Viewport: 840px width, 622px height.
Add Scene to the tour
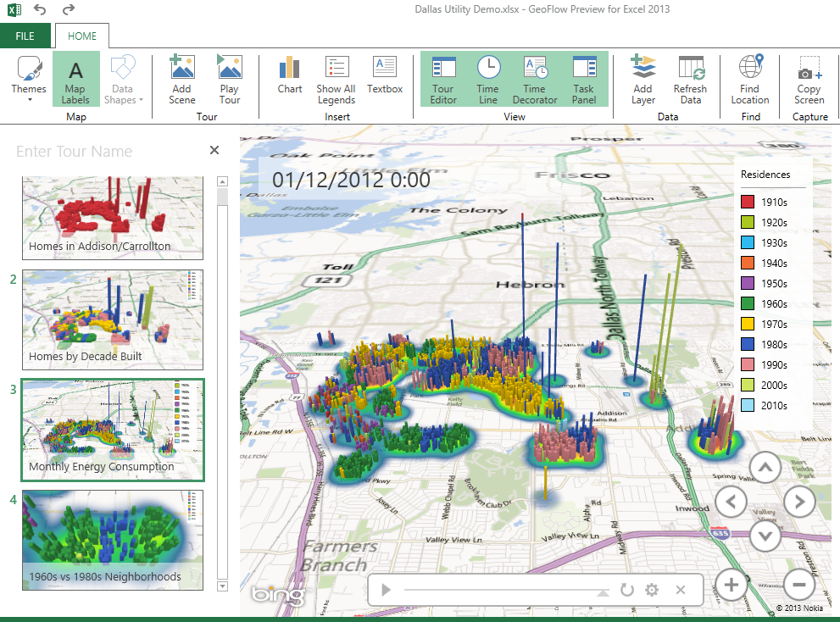(x=182, y=79)
